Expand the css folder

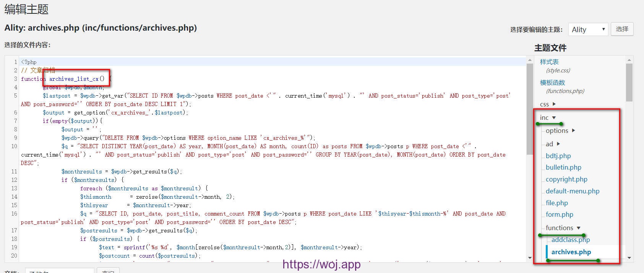[x=548, y=104]
